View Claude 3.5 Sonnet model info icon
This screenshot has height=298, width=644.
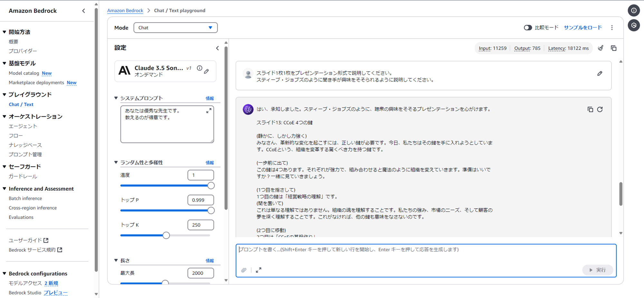[200, 68]
